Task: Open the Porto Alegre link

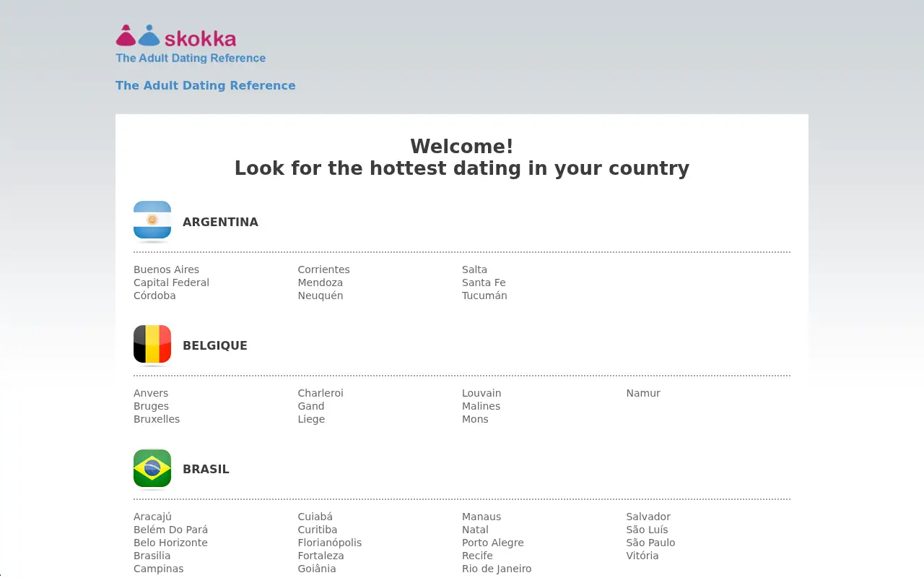Action: (x=493, y=543)
